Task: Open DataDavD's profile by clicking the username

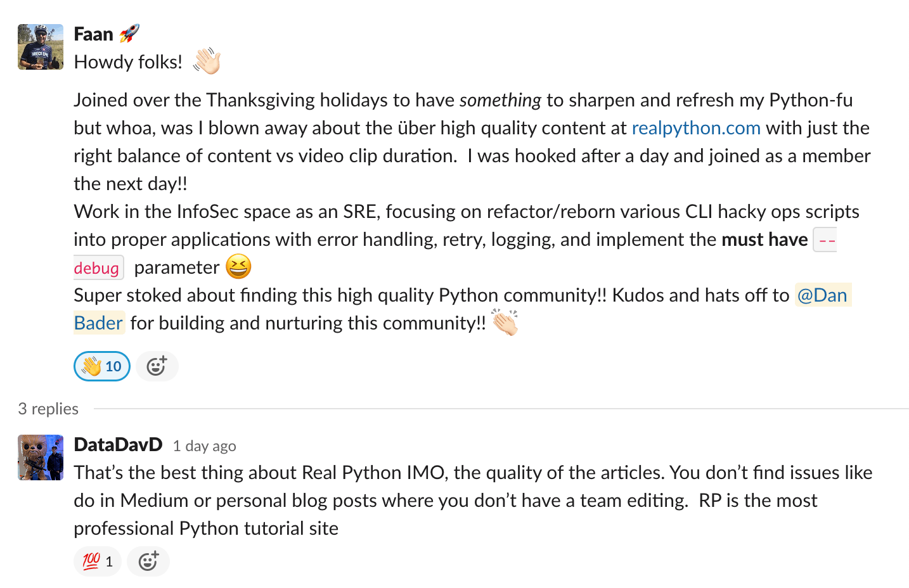Action: pos(118,444)
